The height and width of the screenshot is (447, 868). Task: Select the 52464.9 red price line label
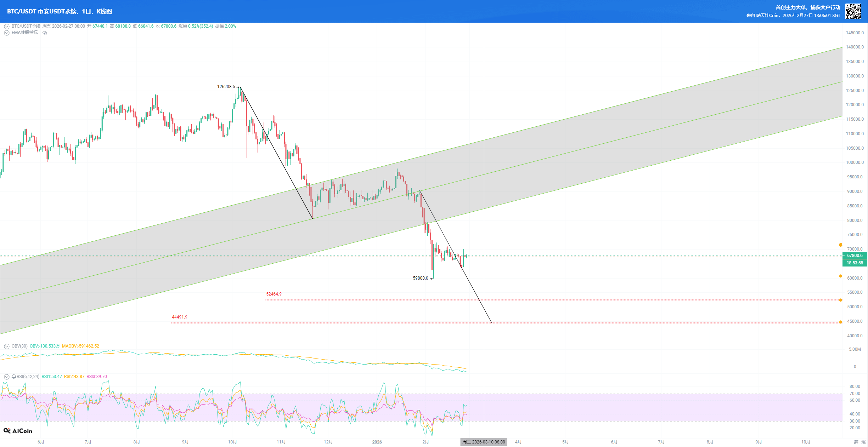point(274,294)
